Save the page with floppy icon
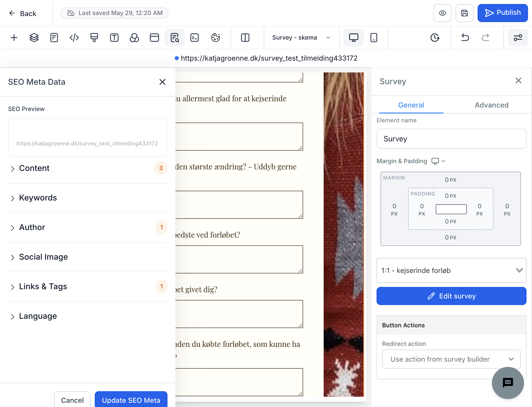Viewport: 532px width, 407px height. tap(465, 13)
